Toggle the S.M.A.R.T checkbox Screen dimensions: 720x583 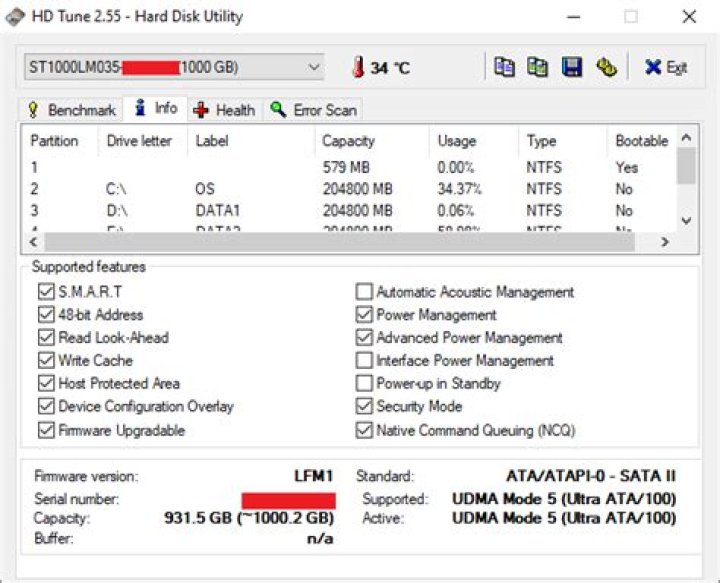pos(46,292)
